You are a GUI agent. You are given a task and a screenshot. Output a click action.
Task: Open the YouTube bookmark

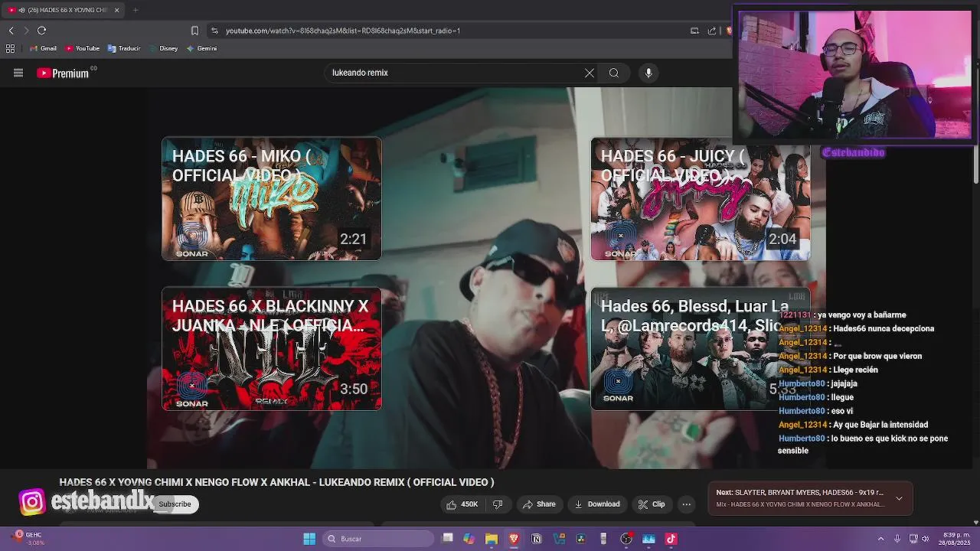click(83, 48)
